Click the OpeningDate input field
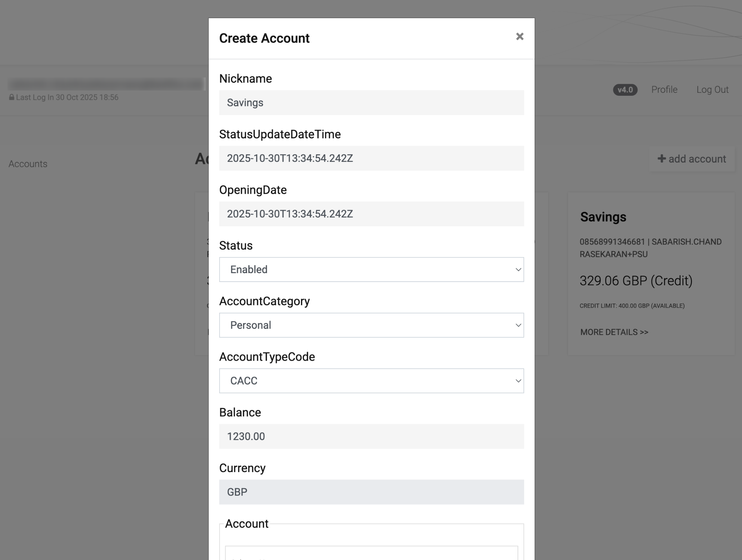Viewport: 742px width, 560px height. 371,214
